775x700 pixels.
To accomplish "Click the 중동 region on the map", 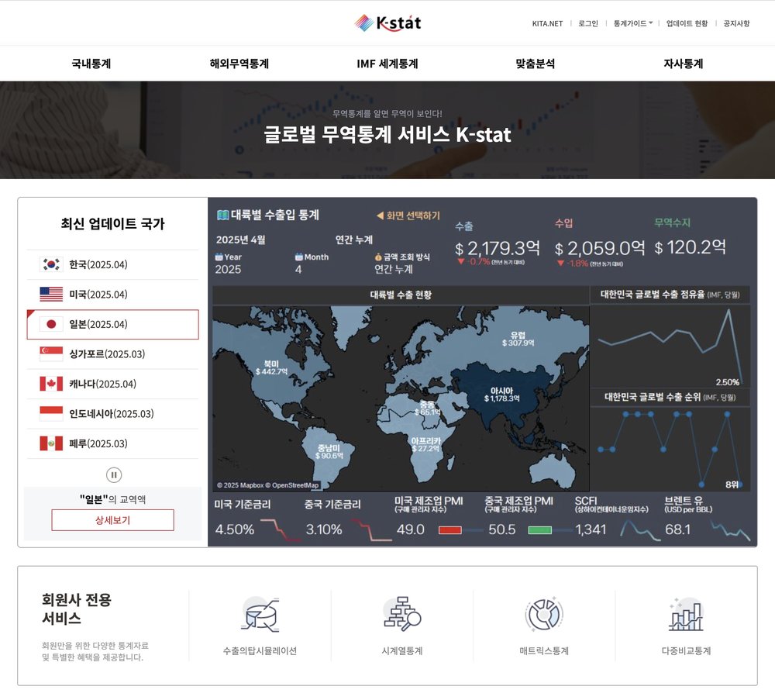I will click(428, 408).
